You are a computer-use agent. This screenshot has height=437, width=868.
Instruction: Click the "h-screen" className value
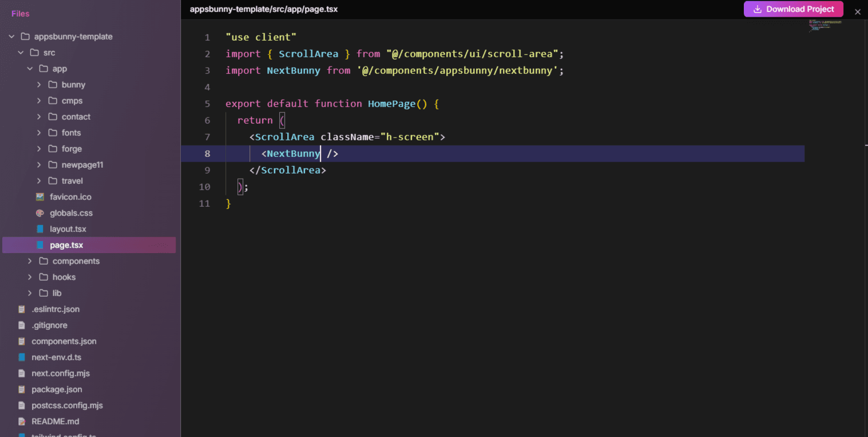[409, 137]
